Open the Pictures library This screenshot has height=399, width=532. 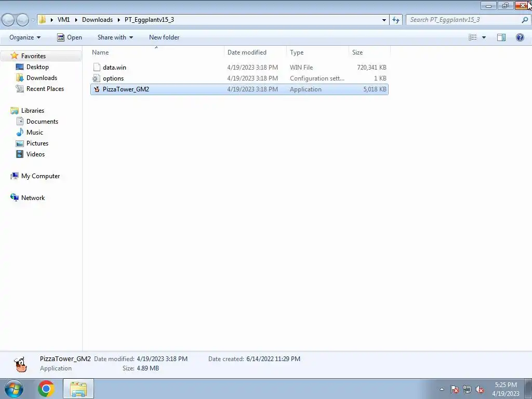37,143
